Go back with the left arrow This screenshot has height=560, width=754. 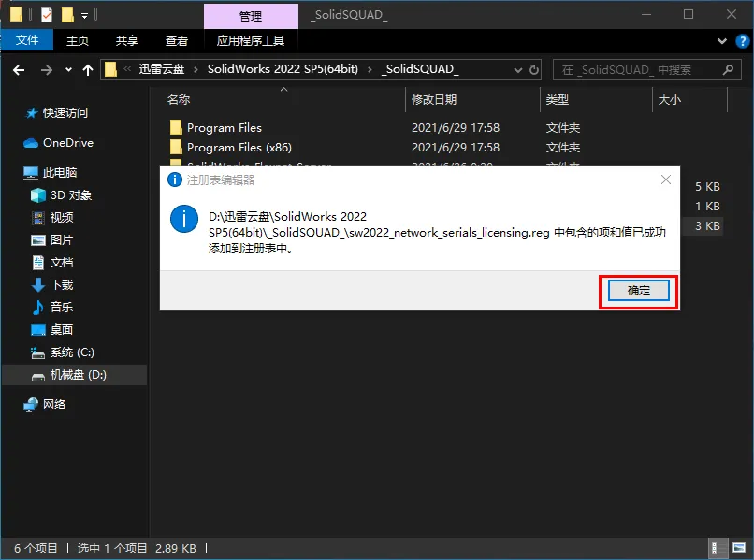click(19, 70)
